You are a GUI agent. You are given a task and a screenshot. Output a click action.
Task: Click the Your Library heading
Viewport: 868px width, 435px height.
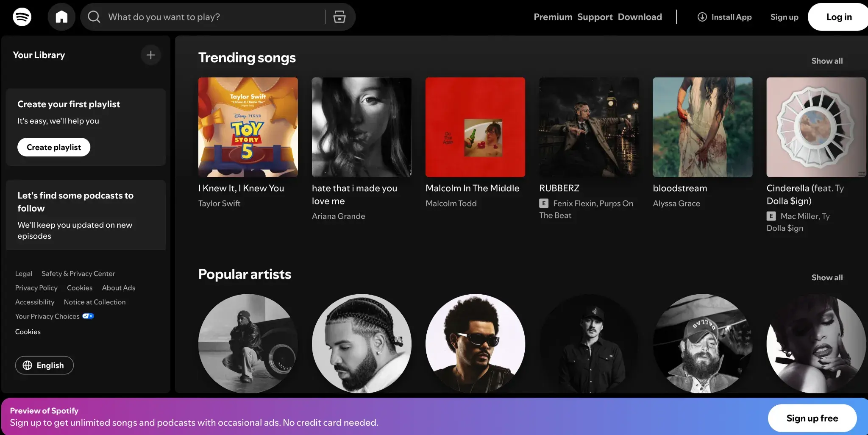(39, 55)
